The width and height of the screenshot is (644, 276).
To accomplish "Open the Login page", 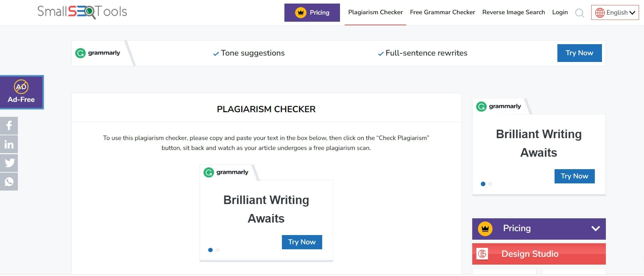I will point(560,12).
